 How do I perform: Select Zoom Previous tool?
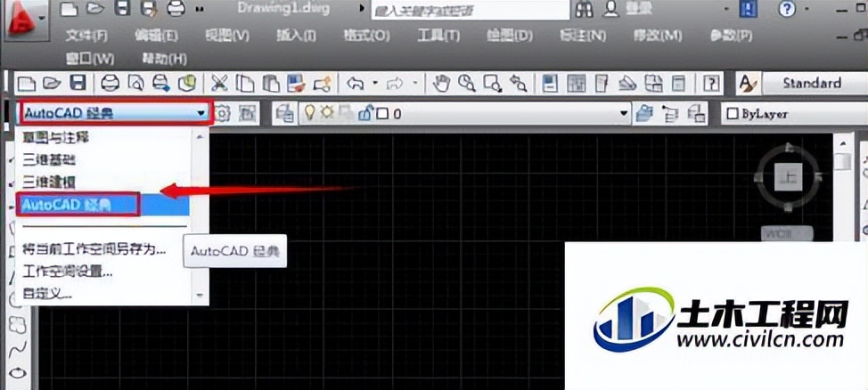[x=518, y=84]
